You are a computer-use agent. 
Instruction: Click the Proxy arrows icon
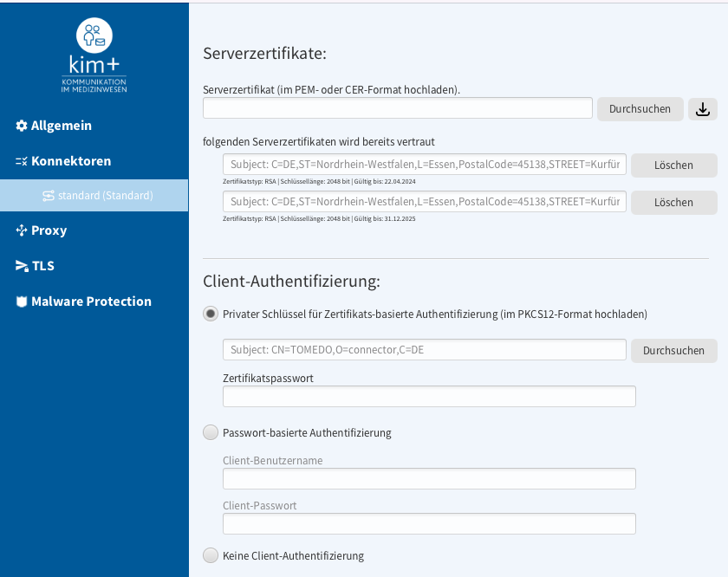click(22, 230)
